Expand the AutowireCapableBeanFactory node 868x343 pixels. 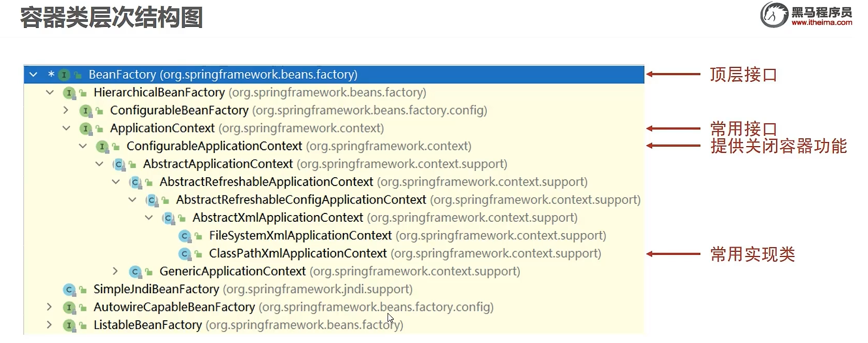(x=49, y=307)
